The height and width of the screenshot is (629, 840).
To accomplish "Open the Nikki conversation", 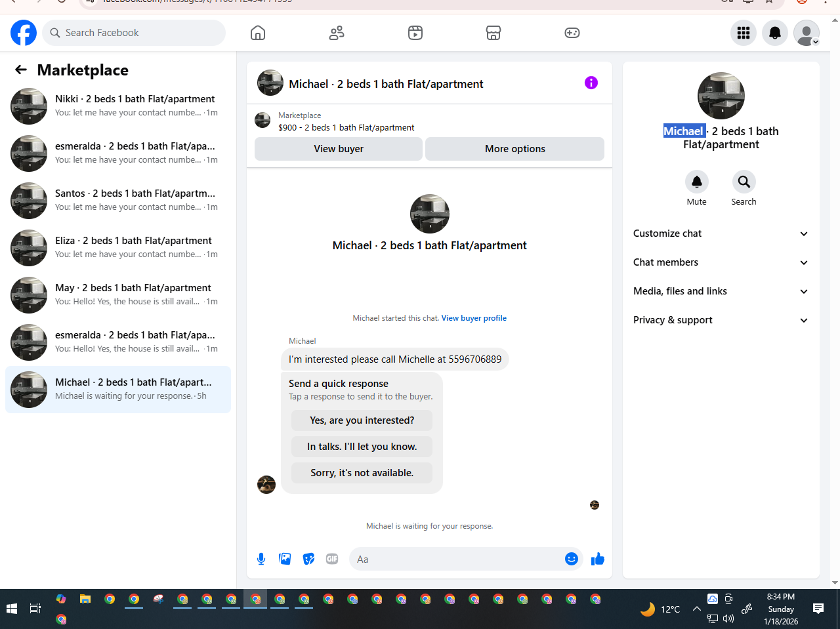I will tap(118, 106).
